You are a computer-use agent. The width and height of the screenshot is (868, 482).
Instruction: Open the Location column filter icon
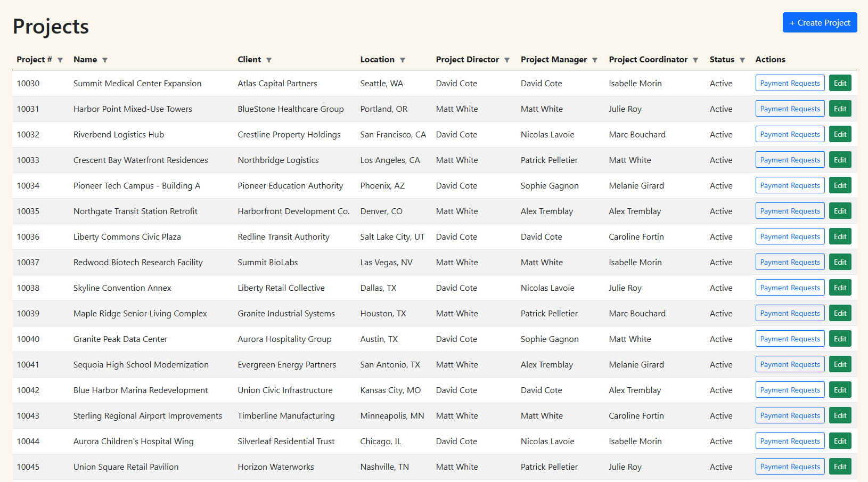pos(403,60)
